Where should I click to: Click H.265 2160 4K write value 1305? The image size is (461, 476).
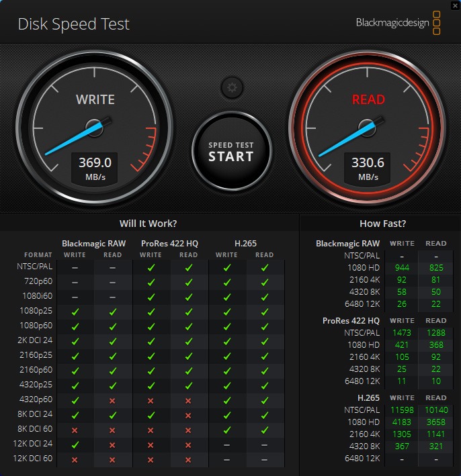click(402, 434)
